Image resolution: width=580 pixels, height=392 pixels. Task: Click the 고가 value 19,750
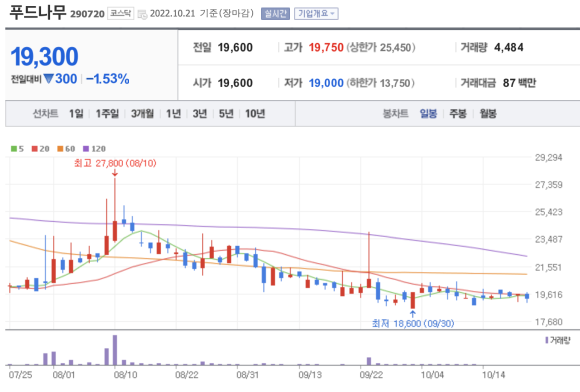326,47
